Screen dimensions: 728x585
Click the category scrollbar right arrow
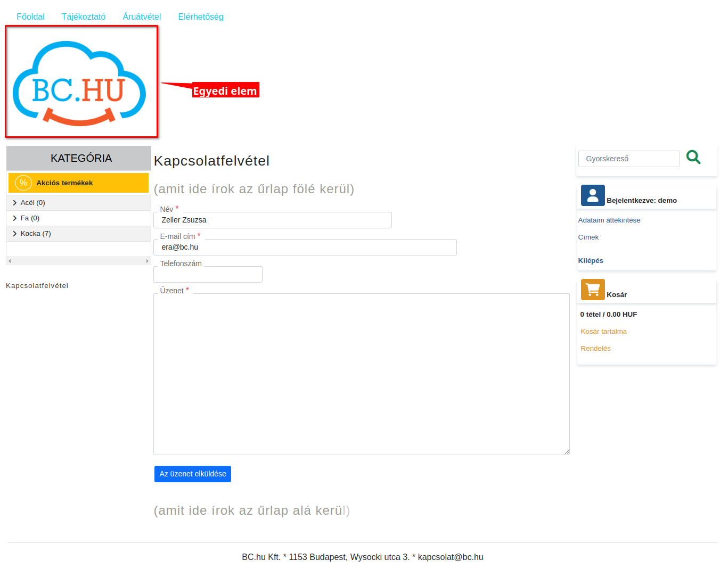[x=148, y=261]
